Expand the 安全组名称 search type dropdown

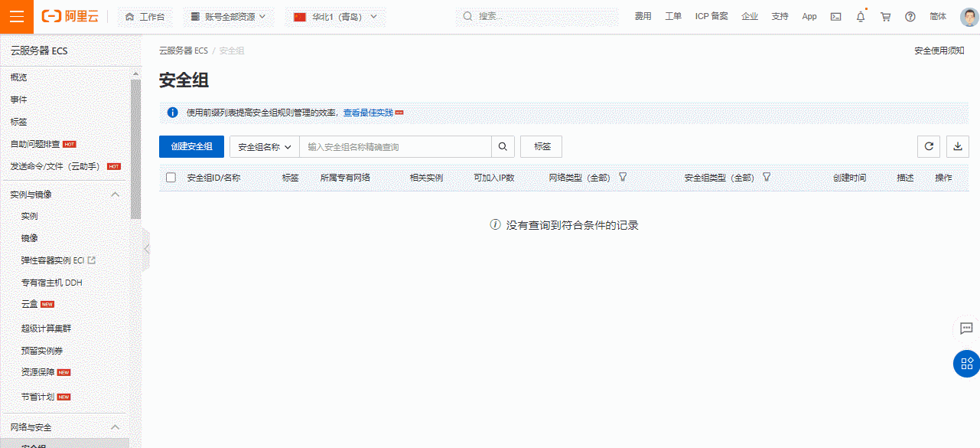click(264, 146)
